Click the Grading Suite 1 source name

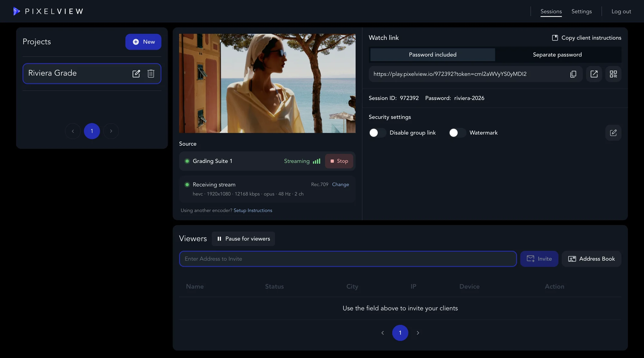click(213, 161)
